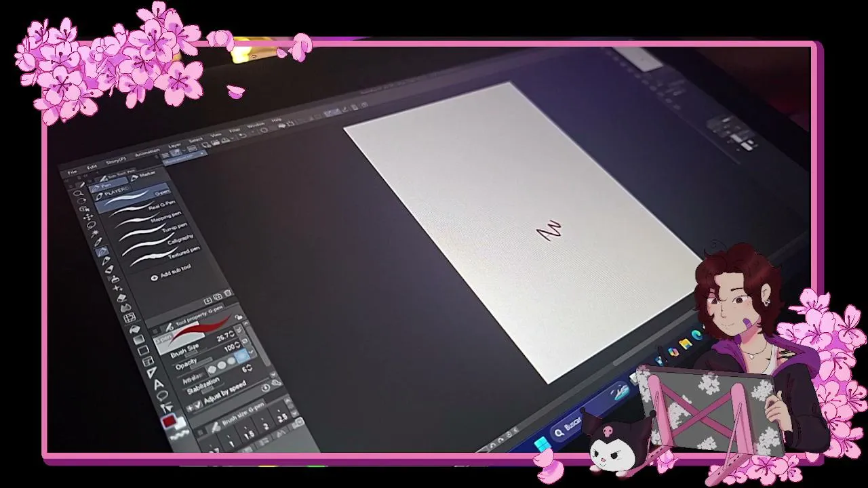Select the strongest anti-aliasing option

click(x=242, y=355)
